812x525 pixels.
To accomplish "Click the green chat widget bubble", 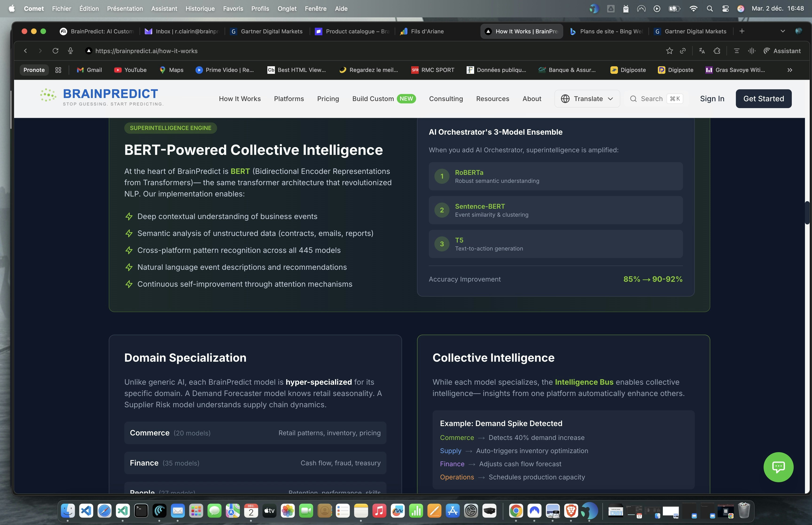I will pos(778,467).
